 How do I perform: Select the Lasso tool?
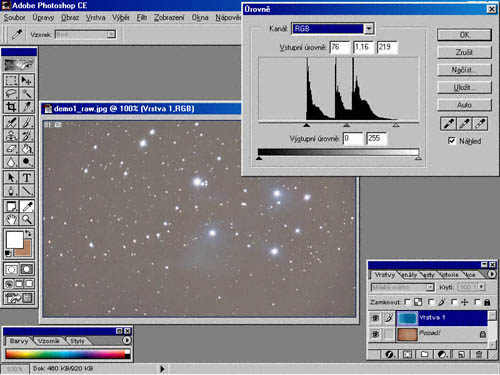(x=11, y=93)
